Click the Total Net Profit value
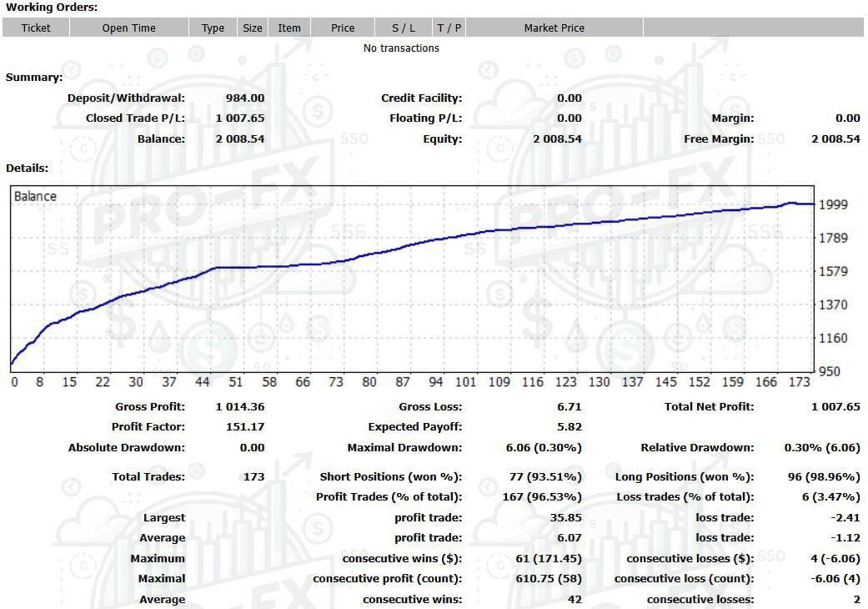Viewport: 868px width, 609px height. 835,407
